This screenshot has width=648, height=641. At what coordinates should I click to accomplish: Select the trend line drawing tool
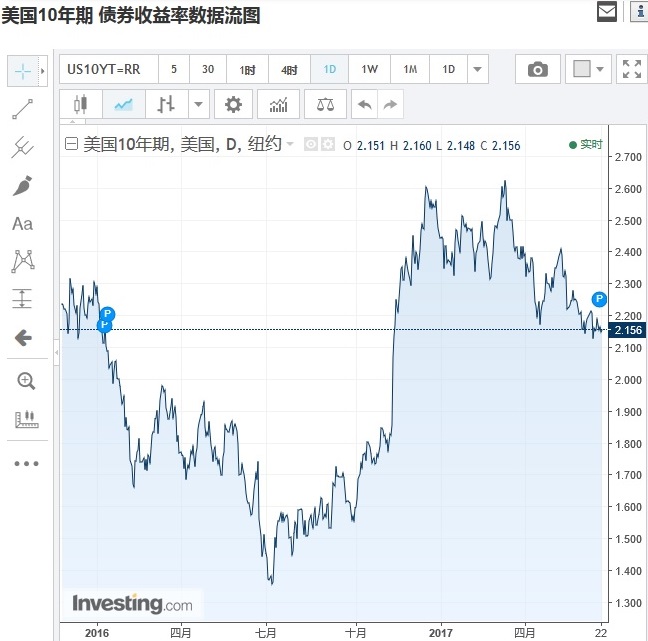pos(22,109)
